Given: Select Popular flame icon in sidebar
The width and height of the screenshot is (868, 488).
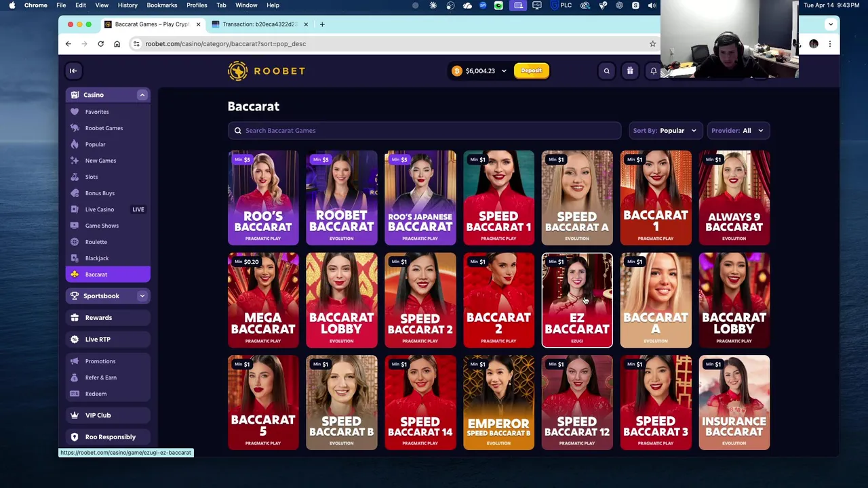Looking at the screenshot, I should click(75, 144).
